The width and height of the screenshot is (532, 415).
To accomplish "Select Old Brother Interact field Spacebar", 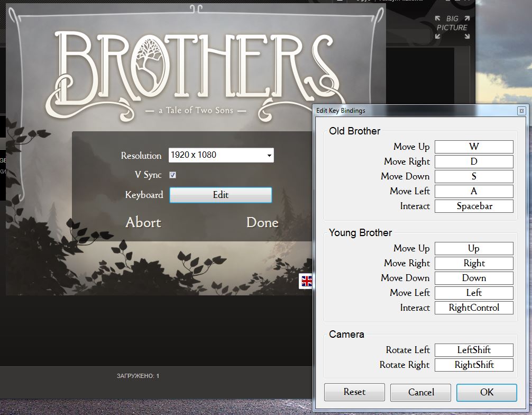I will click(x=474, y=206).
